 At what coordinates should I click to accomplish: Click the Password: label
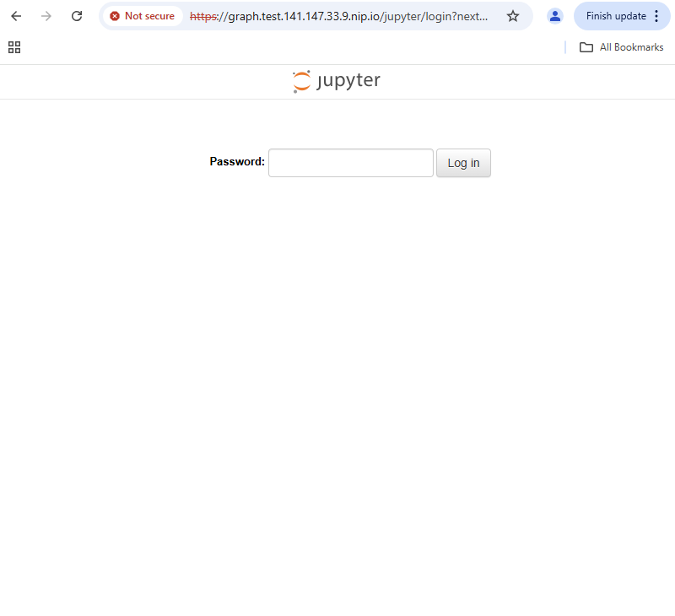(236, 161)
